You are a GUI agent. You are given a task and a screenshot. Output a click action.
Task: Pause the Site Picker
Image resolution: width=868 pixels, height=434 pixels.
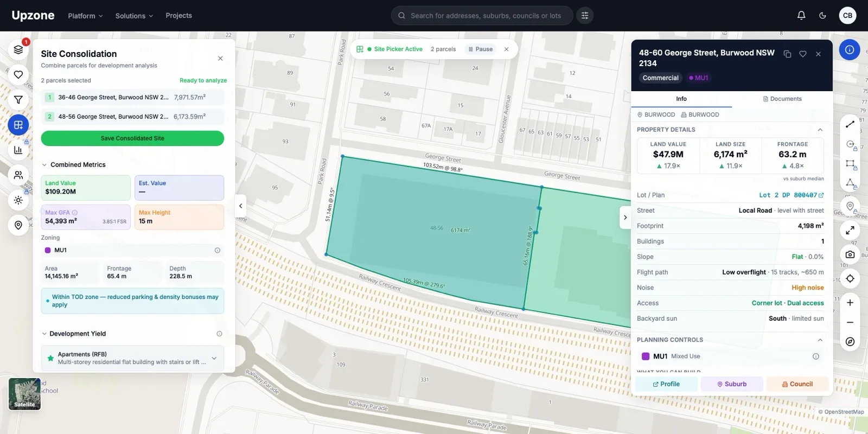click(x=481, y=49)
